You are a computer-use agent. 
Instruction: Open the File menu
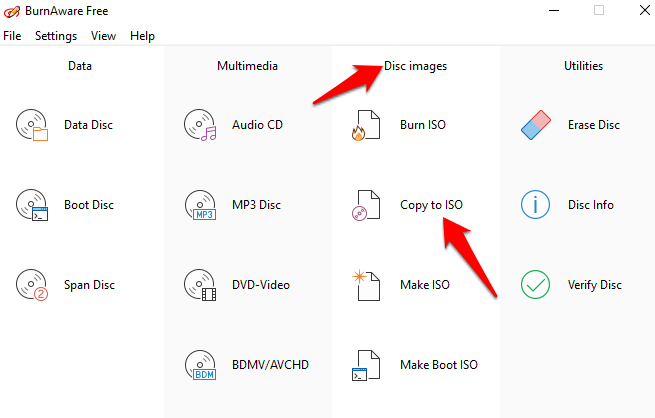pyautogui.click(x=12, y=36)
